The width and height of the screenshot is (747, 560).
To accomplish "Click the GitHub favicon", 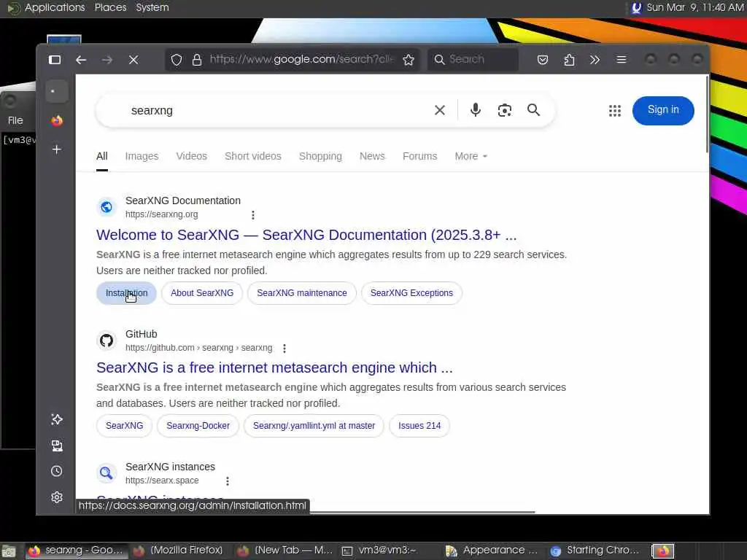I will (x=107, y=341).
